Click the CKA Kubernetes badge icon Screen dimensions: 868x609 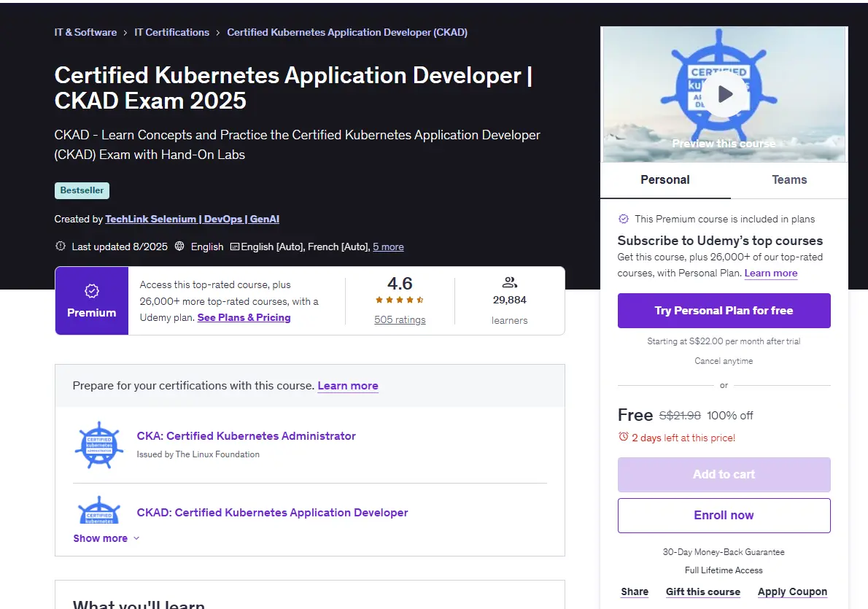pyautogui.click(x=99, y=445)
